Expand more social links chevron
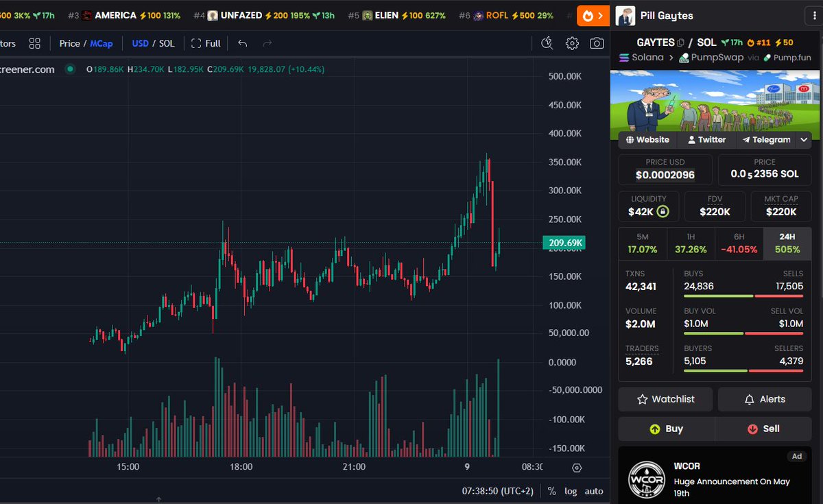 (804, 140)
